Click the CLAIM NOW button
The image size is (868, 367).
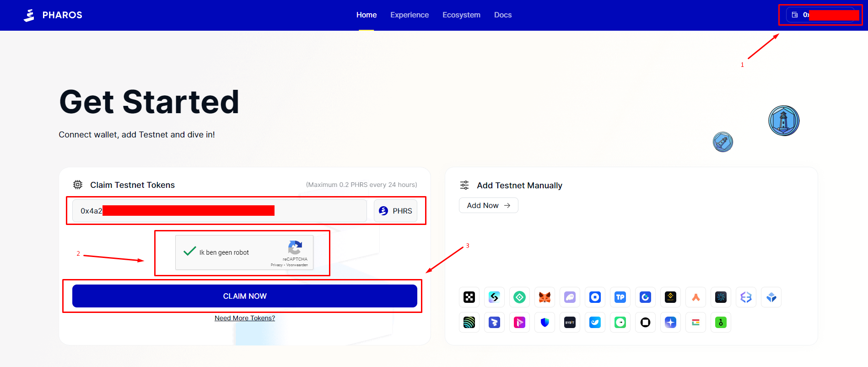(245, 296)
